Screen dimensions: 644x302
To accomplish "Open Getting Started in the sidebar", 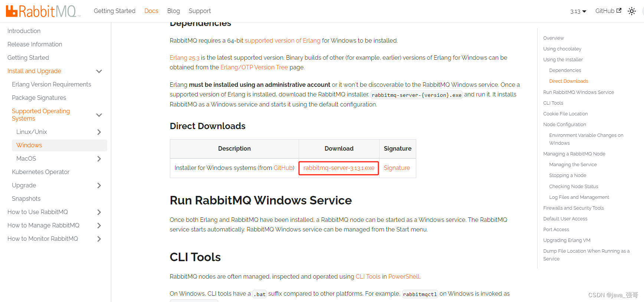I will point(28,58).
